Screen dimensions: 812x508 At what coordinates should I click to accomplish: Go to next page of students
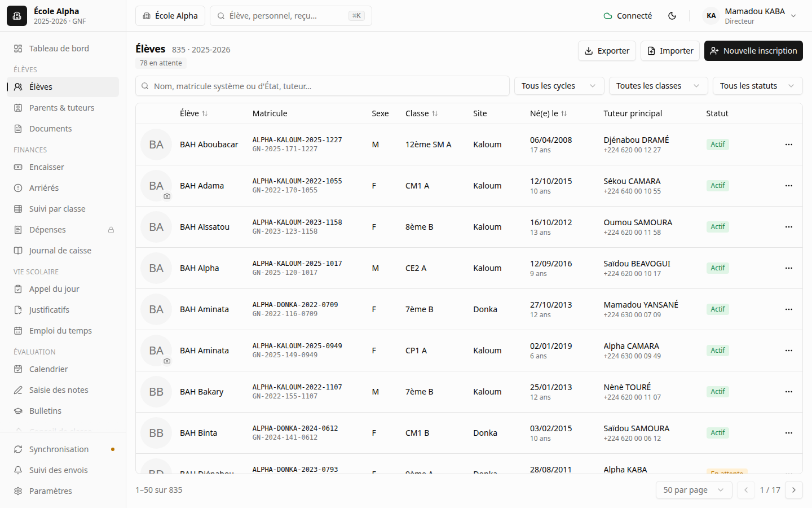pos(794,490)
